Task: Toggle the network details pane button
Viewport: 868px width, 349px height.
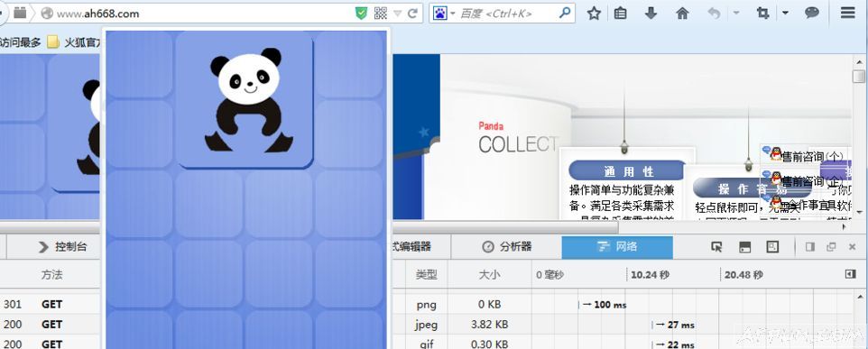Action: pyautogui.click(x=851, y=274)
